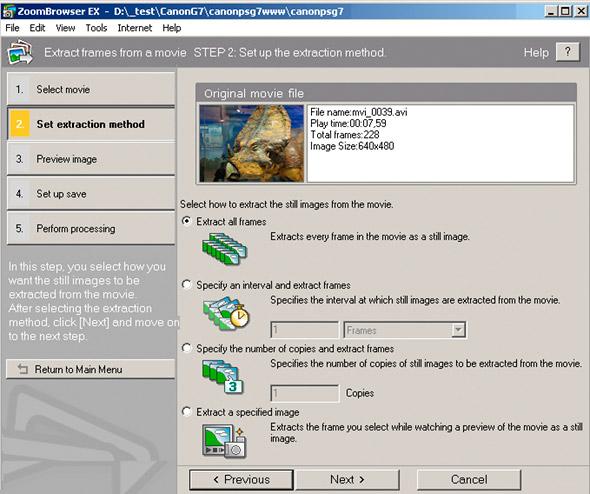Click the ZoomBrowser EX title bar icon

tap(8, 11)
